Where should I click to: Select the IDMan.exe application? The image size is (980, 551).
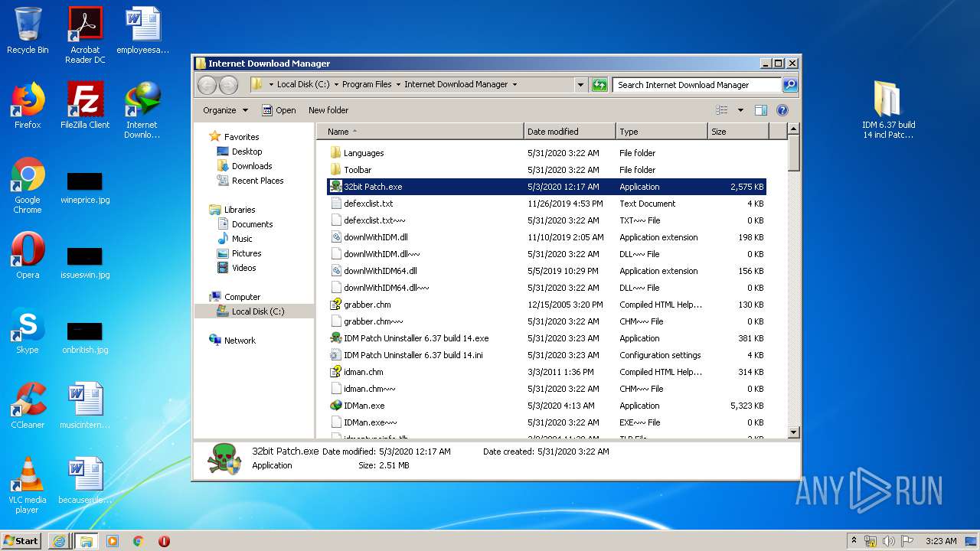pyautogui.click(x=547, y=406)
